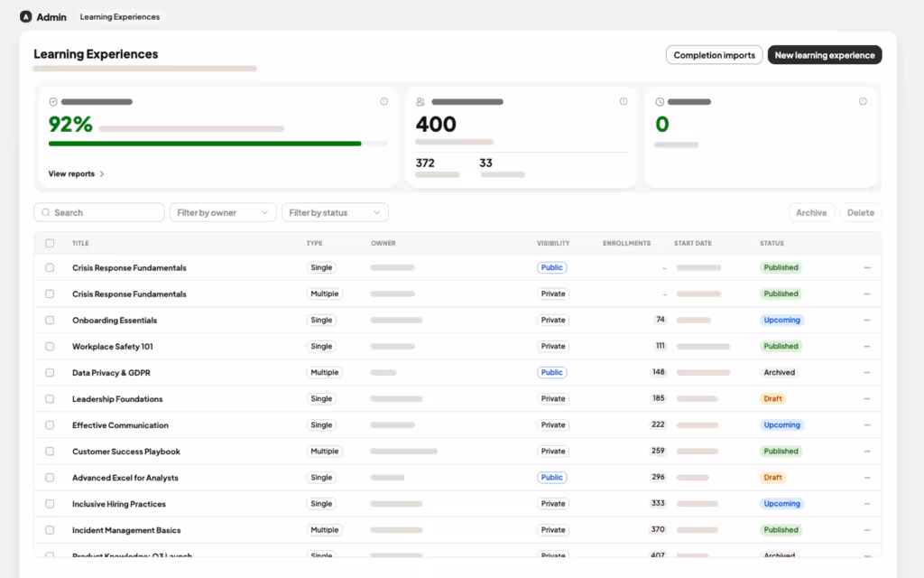Open row menu for Inclusive Hiring Practices
Viewport: 924px width, 578px height.
tap(867, 504)
